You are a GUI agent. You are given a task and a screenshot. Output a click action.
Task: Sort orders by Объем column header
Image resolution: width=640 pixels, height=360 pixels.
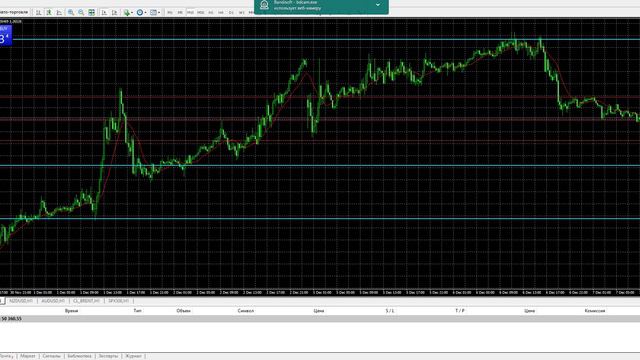pyautogui.click(x=183, y=311)
